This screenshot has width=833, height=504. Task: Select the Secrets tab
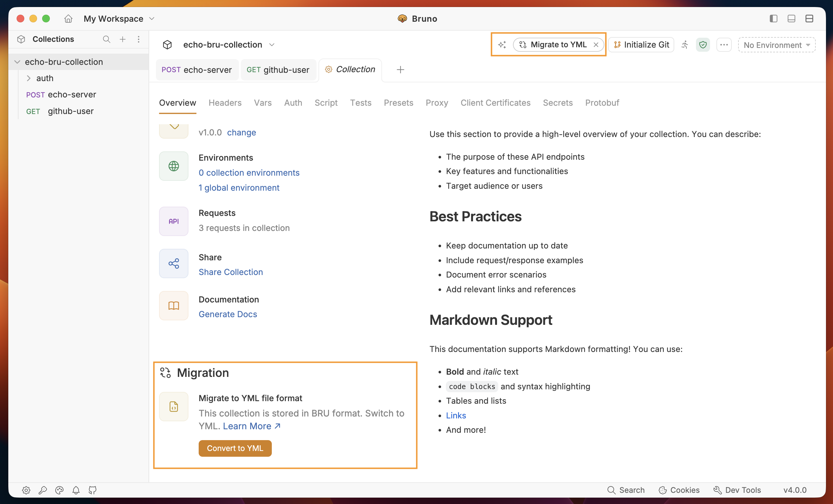[x=558, y=103]
